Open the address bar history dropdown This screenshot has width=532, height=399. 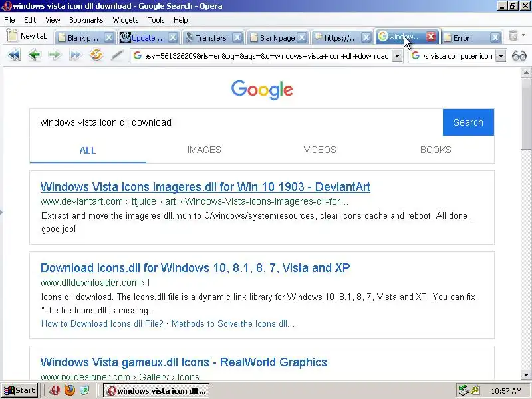pyautogui.click(x=397, y=56)
